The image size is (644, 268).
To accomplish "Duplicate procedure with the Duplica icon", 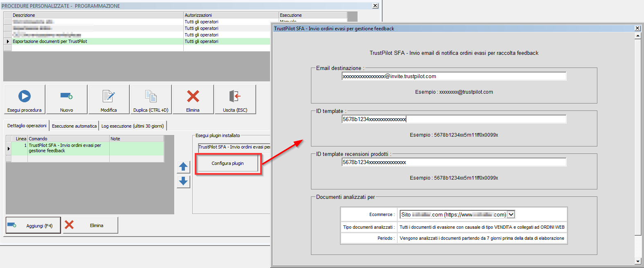I will [151, 97].
